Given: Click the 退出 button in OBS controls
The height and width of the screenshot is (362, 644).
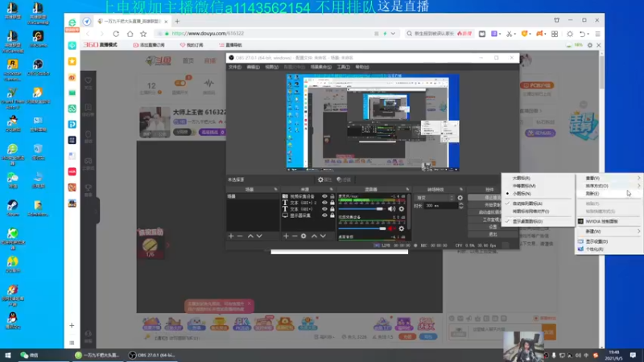Looking at the screenshot, I should [491, 234].
